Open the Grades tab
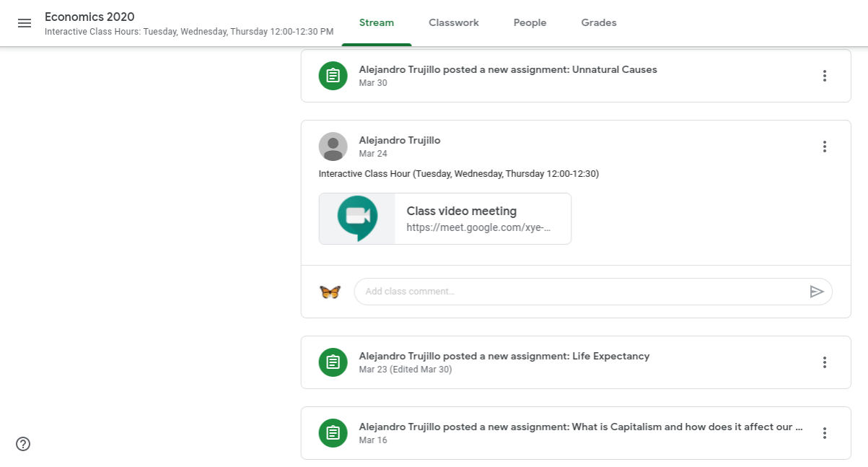The width and height of the screenshot is (868, 467). point(598,23)
